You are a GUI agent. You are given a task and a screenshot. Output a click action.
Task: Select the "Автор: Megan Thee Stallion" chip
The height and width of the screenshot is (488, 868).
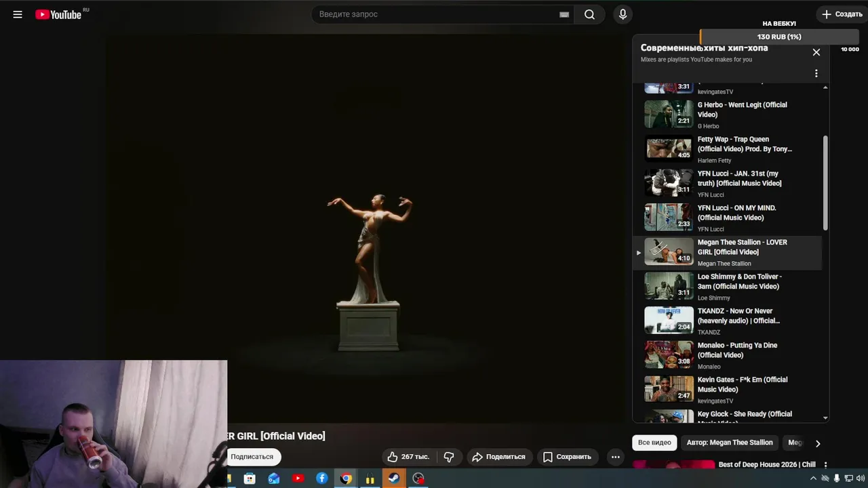(x=730, y=443)
